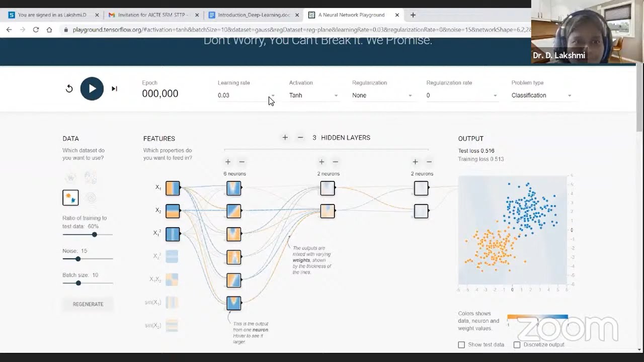Open the Regularization dropdown showing None
Viewport: 644px width, 362px height.
coord(382,95)
